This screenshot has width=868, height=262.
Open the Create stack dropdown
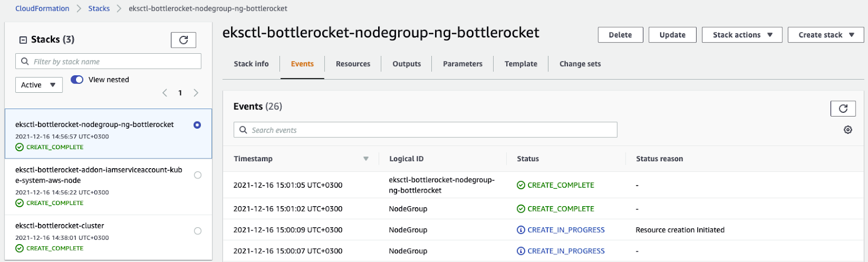(x=825, y=35)
